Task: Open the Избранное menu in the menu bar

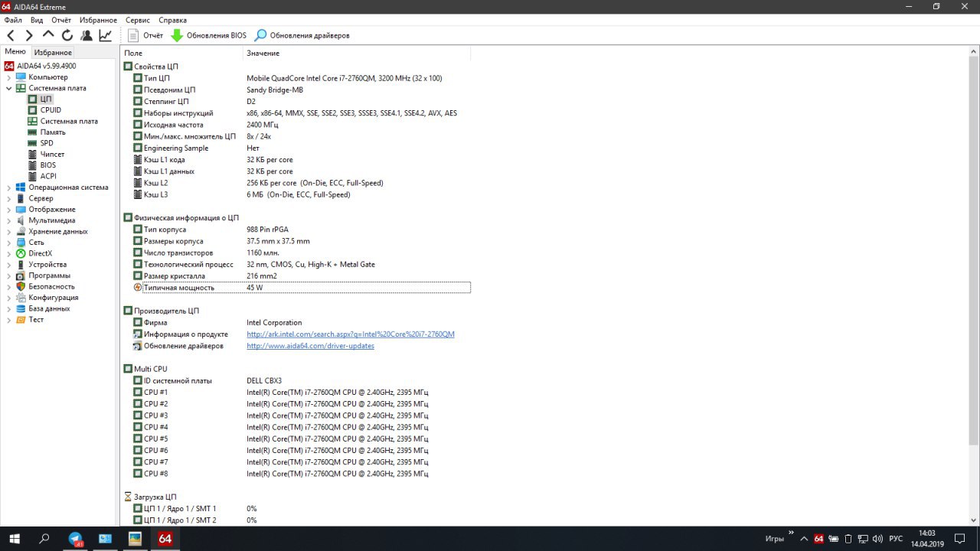Action: [x=99, y=20]
